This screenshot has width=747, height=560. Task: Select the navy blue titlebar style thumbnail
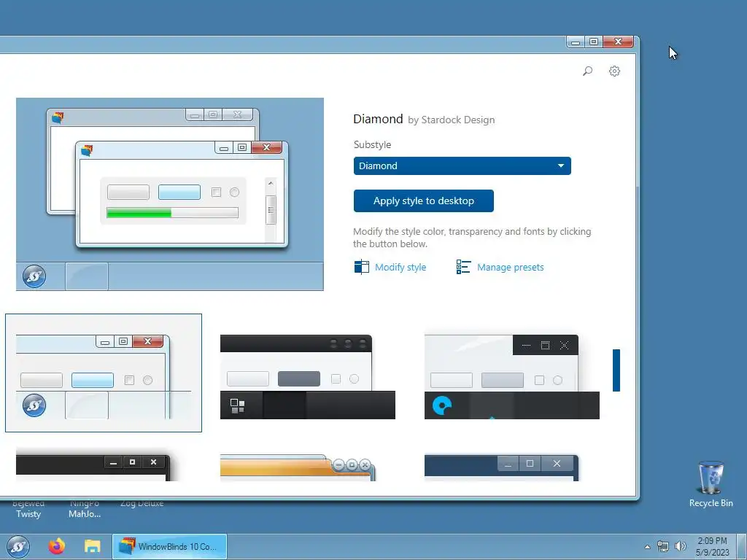(502, 467)
